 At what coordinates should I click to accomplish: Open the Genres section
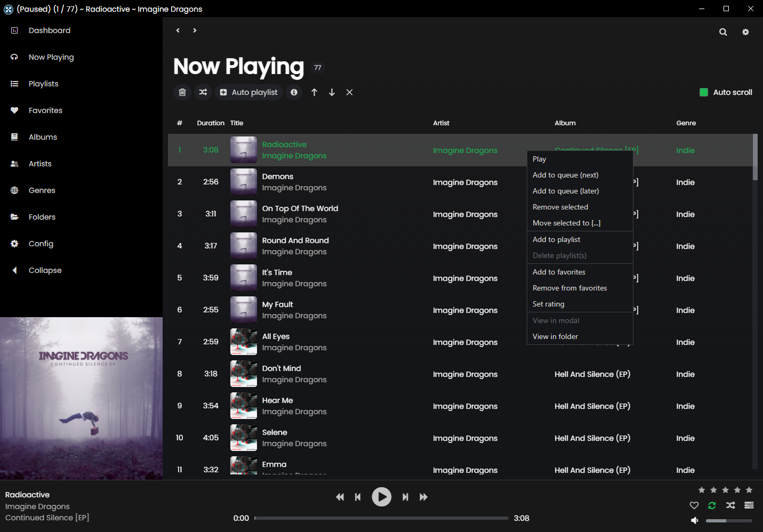click(x=42, y=190)
